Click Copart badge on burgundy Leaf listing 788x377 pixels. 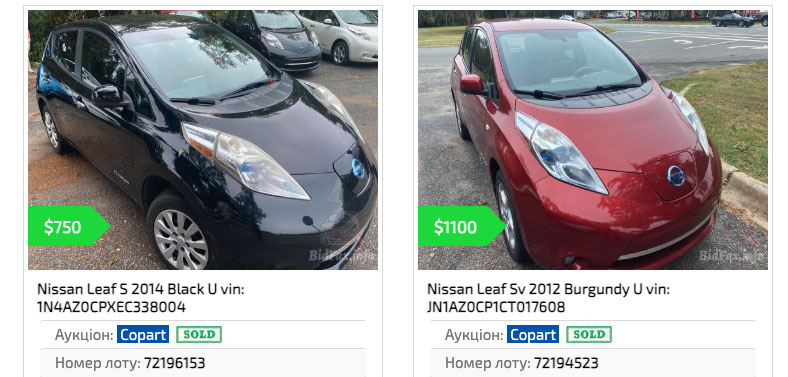tap(533, 334)
